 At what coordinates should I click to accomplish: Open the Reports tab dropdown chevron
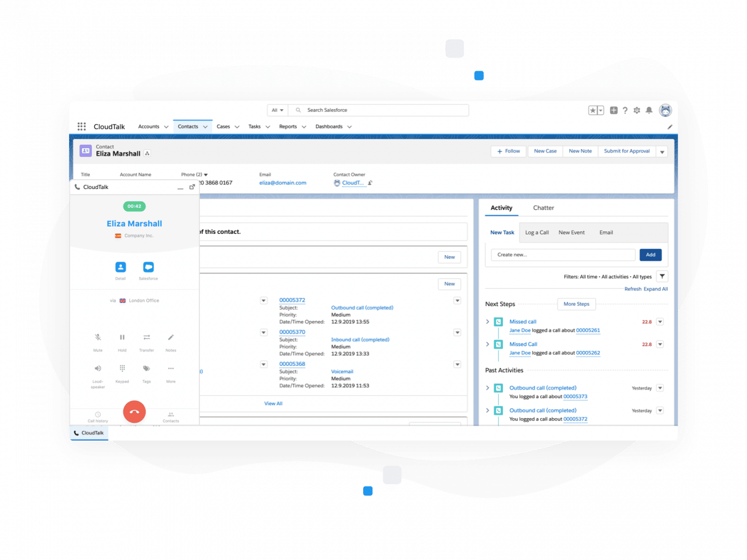point(304,127)
